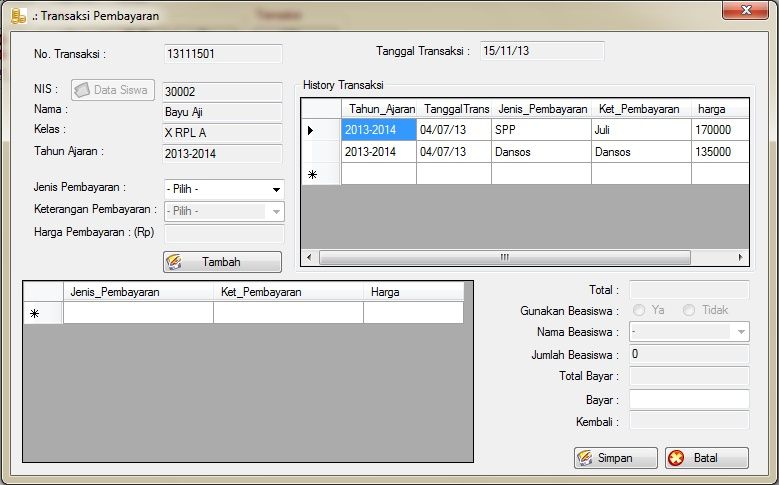Click Jenis_Pembayaran header in History Transaksi
The width and height of the screenshot is (779, 485).
542,109
